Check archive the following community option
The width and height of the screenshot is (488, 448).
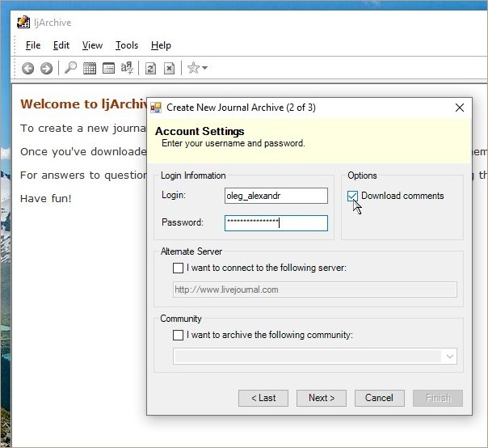tap(178, 336)
